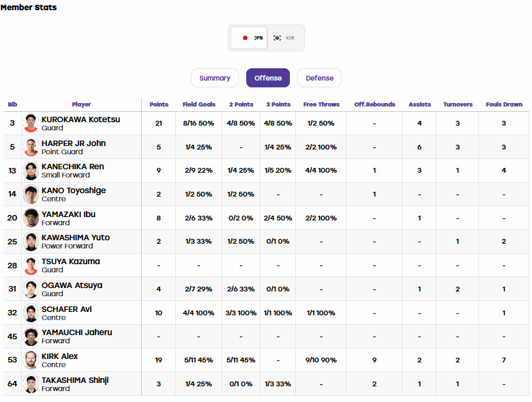Click KIRK Alex's fouls drawn value 7
This screenshot has height=402, width=532.
[x=504, y=360]
